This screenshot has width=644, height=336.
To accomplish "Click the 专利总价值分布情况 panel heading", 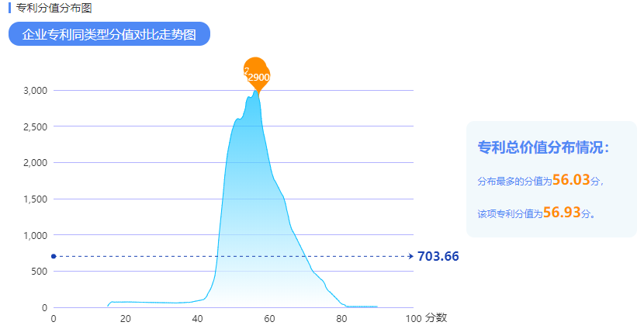I will [x=544, y=147].
